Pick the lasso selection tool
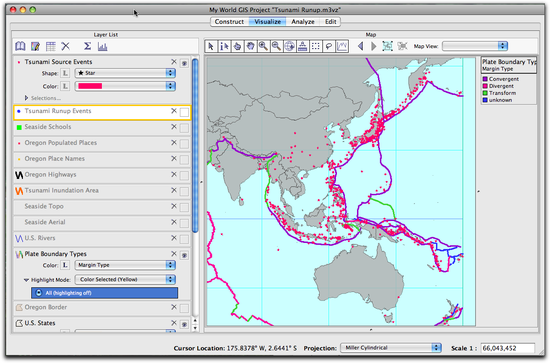Image resolution: width=550 pixels, height=363 pixels. pyautogui.click(x=329, y=46)
